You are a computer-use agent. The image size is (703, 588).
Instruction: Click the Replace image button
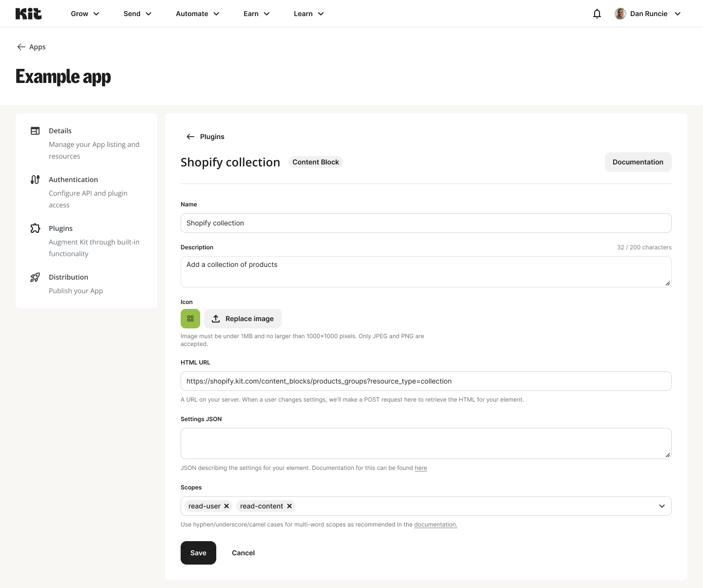pos(243,319)
